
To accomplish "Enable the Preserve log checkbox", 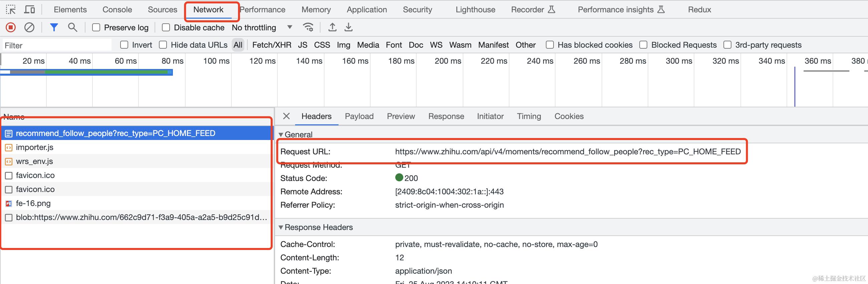I will [x=96, y=27].
